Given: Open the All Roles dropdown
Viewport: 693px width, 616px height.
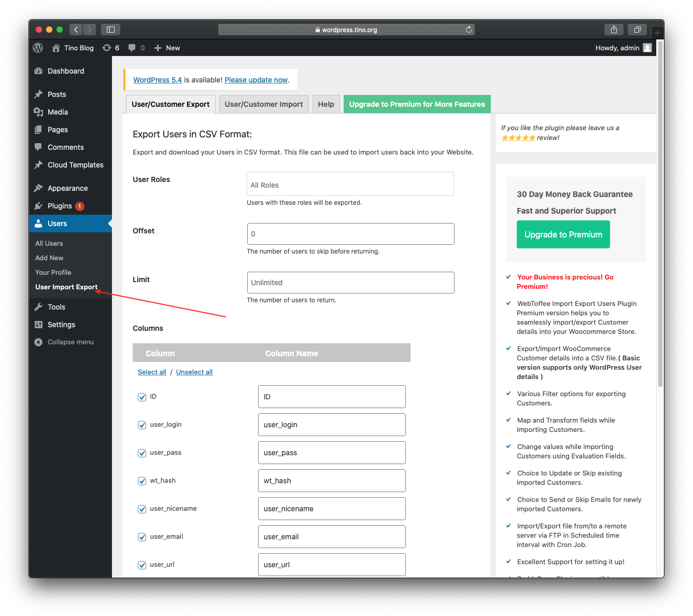Looking at the screenshot, I should [350, 184].
